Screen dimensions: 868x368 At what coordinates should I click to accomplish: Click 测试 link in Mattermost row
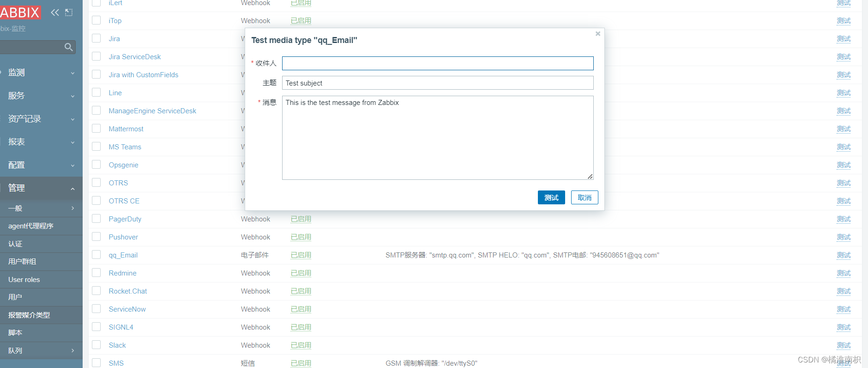pyautogui.click(x=844, y=129)
